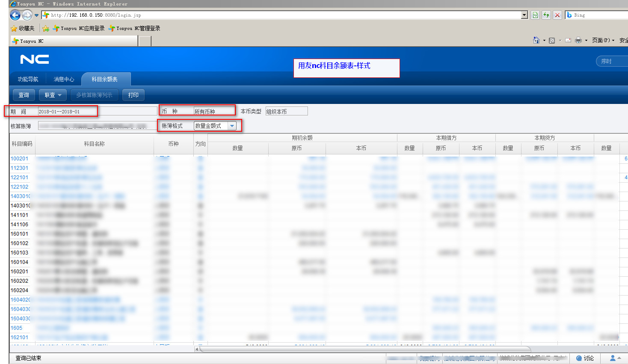This screenshot has width=628, height=364.
Task: Open the 联查 dropdown button
Action: coord(53,95)
